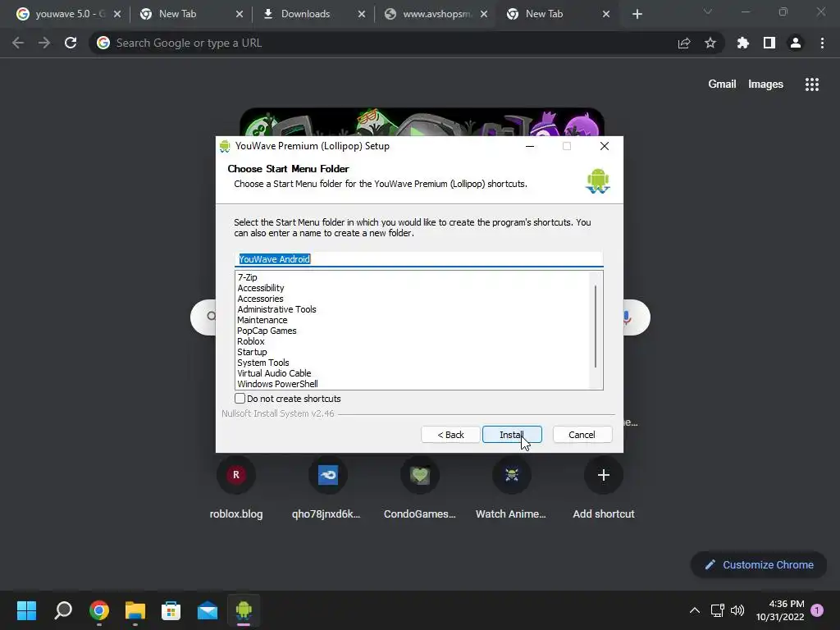Edit the YouWave Android folder name field
840x630 pixels.
pos(419,258)
